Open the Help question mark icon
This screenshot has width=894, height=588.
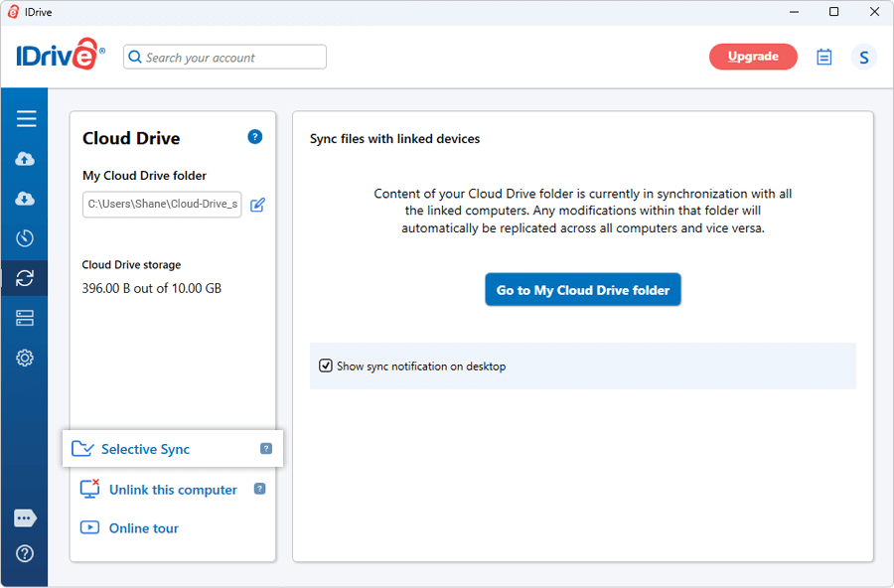tap(26, 554)
